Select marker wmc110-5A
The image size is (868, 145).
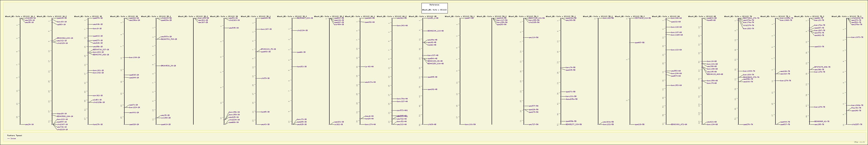533,37
